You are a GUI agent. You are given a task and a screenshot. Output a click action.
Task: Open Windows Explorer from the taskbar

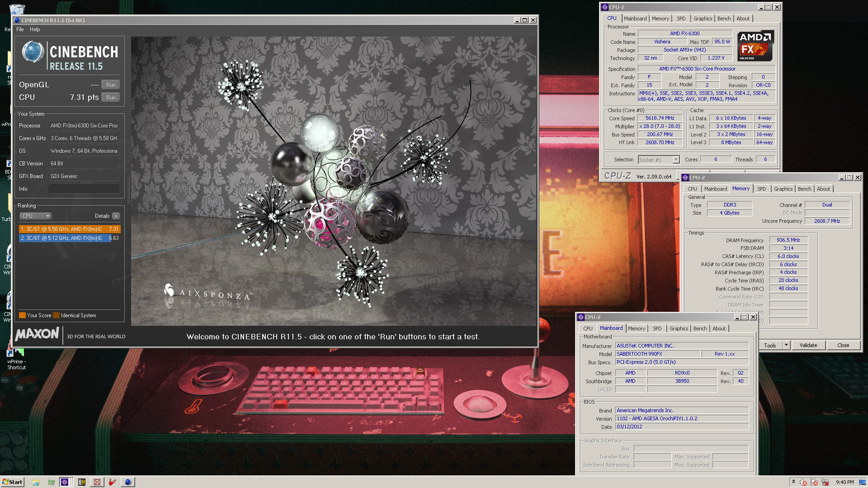coord(36,482)
